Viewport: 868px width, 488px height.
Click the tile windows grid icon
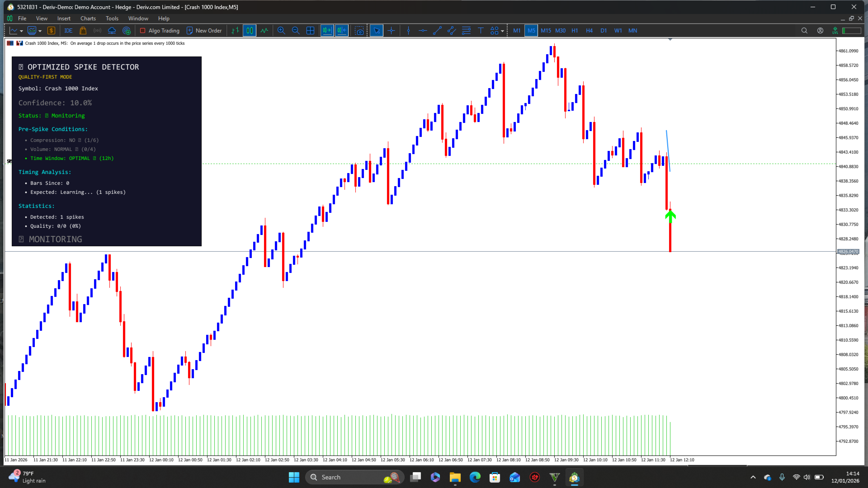pyautogui.click(x=310, y=31)
